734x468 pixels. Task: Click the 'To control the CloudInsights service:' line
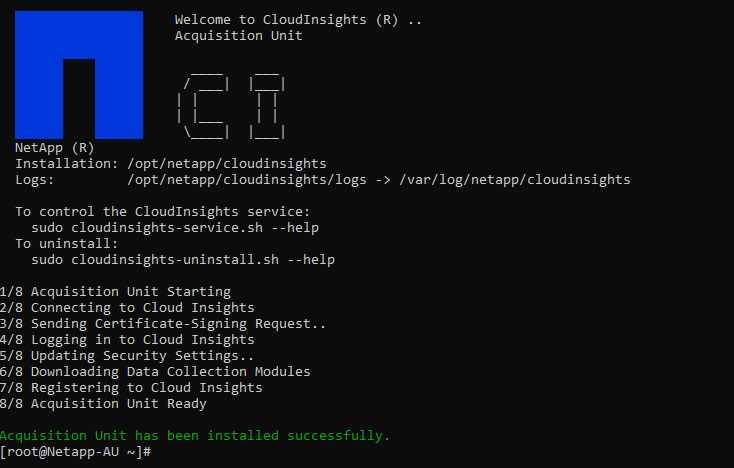pos(163,211)
